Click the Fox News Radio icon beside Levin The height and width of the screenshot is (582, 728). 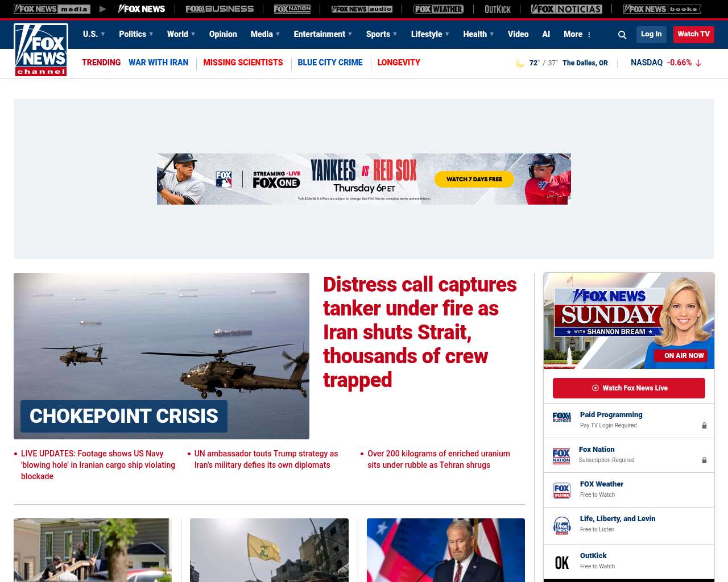coord(562,526)
